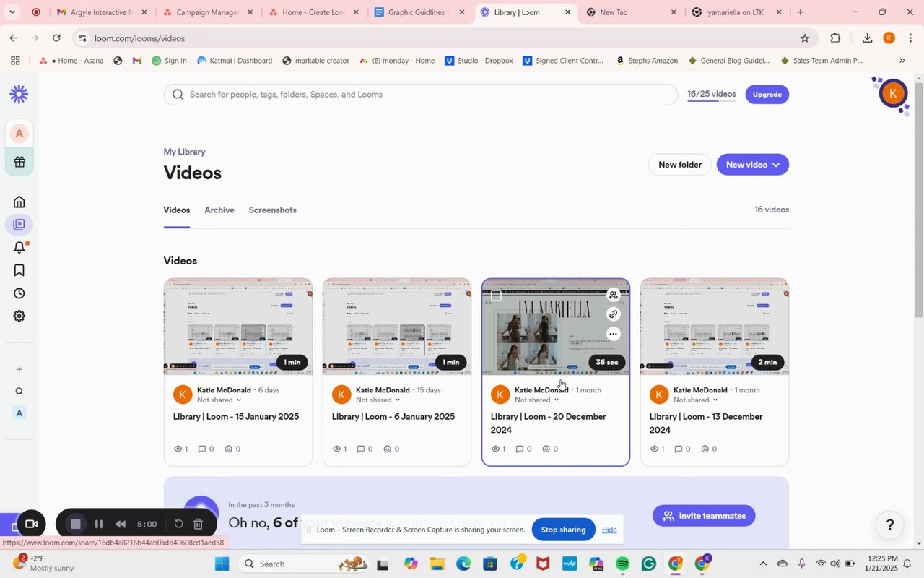This screenshot has height=578, width=924.
Task: Reload the page
Action: pyautogui.click(x=56, y=38)
